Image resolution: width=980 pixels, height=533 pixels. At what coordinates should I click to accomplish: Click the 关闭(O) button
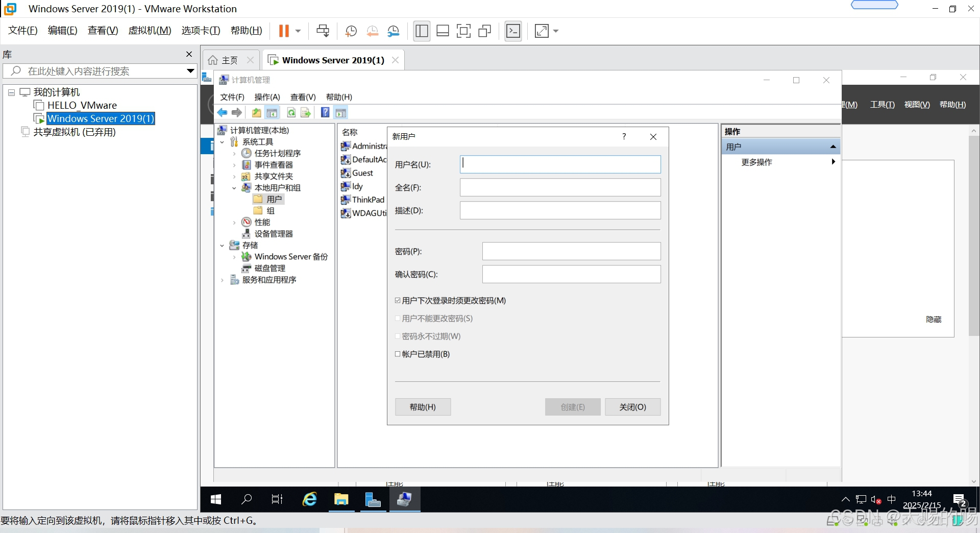pyautogui.click(x=633, y=407)
